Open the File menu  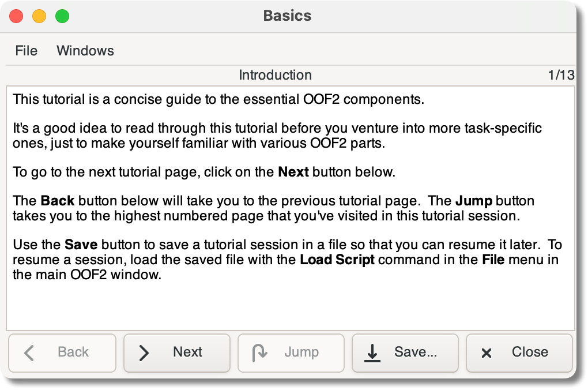tap(26, 51)
